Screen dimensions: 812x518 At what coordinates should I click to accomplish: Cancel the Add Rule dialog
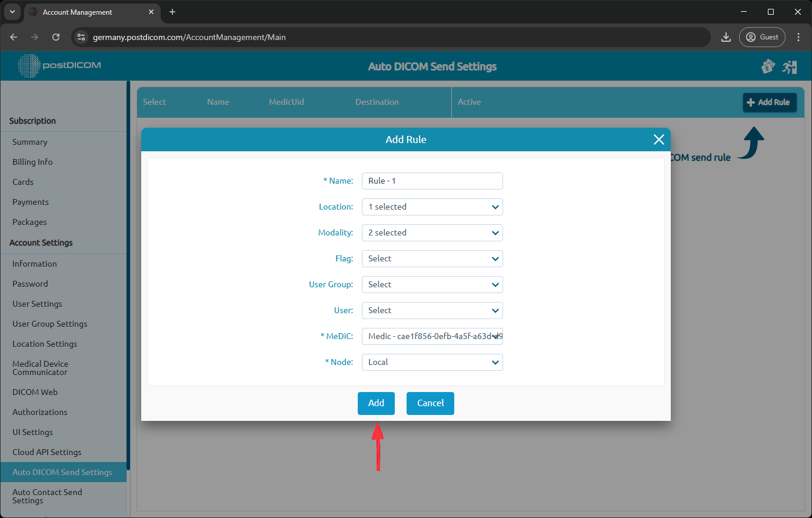pos(430,403)
